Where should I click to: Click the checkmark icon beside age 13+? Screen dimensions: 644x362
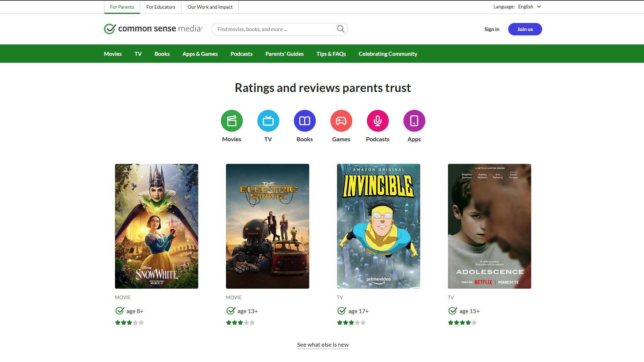tap(231, 311)
